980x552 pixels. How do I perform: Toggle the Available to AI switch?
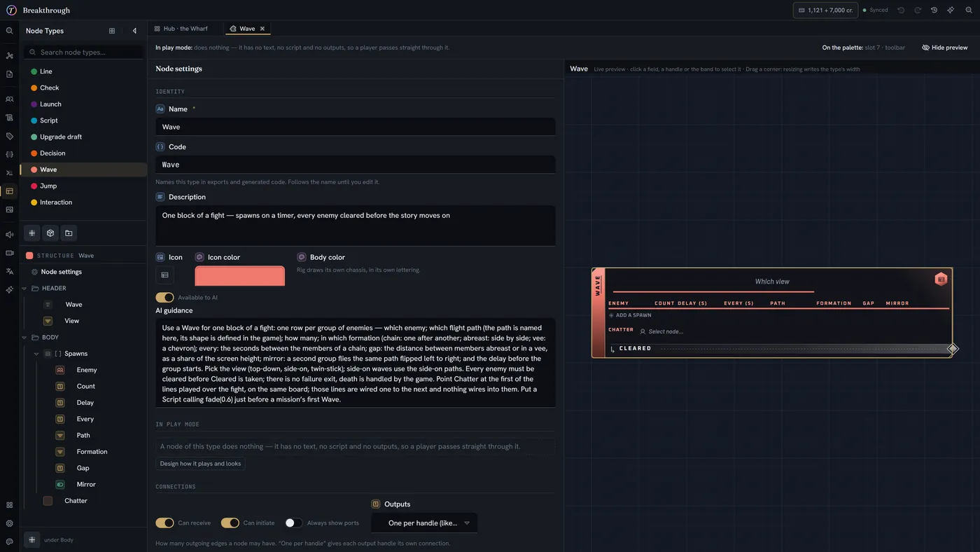(164, 298)
